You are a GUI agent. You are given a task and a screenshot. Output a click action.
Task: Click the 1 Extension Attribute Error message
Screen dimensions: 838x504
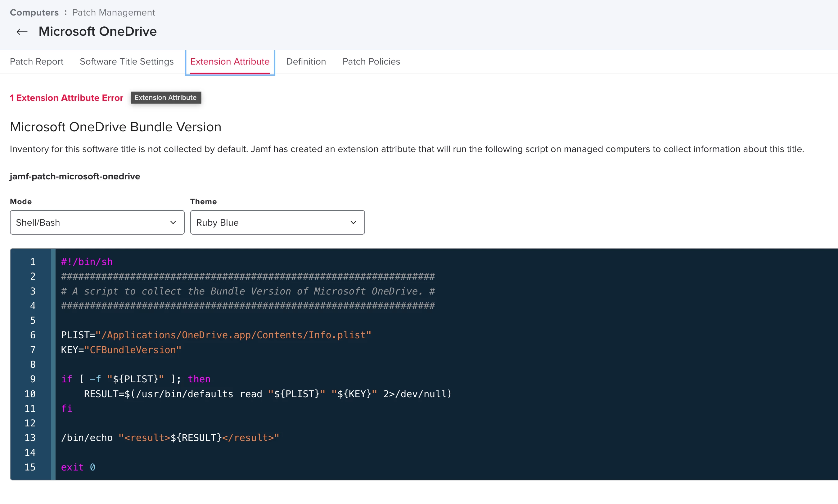tap(66, 98)
